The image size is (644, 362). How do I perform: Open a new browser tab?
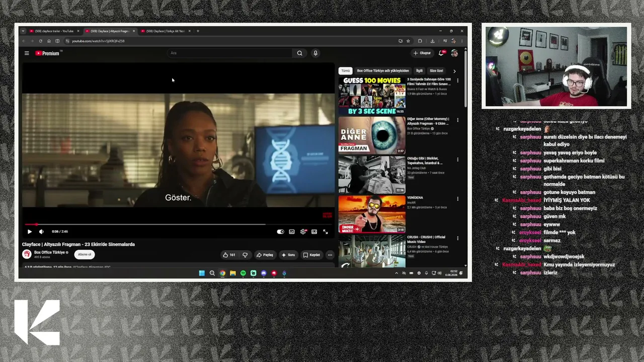click(x=198, y=31)
